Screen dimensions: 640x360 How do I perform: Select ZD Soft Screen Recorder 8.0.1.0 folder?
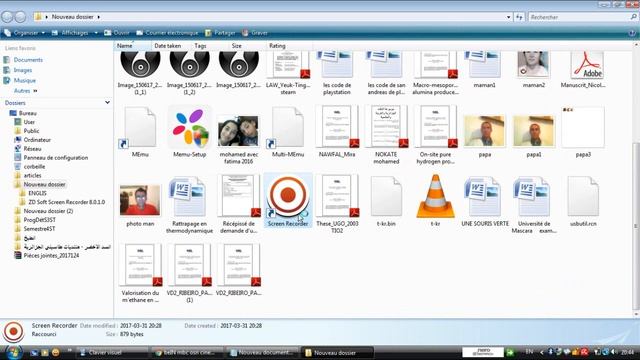(x=67, y=202)
